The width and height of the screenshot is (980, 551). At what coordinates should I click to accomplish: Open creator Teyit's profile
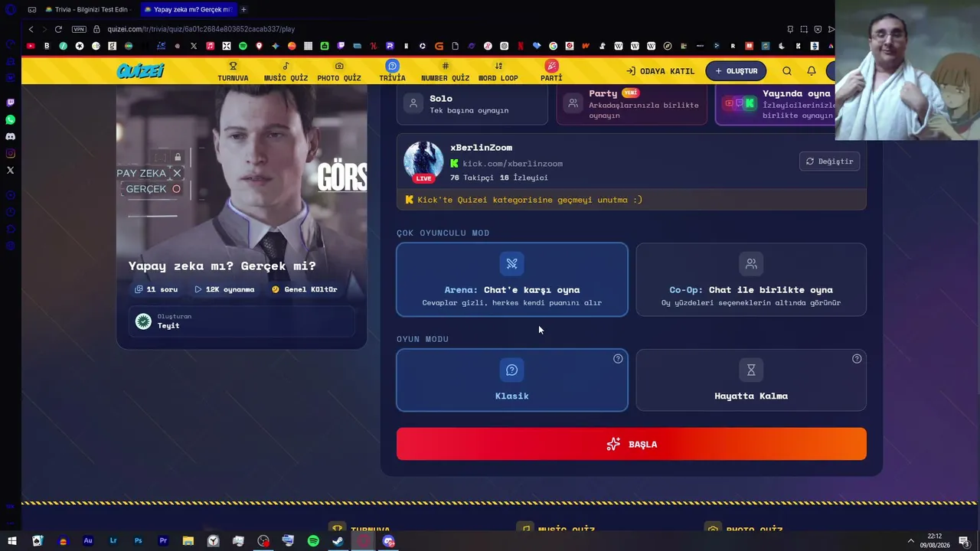[242, 321]
